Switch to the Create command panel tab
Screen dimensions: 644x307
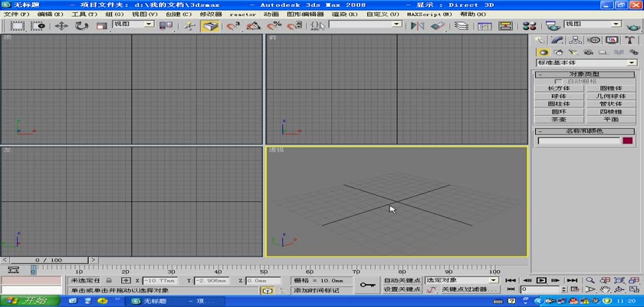(539, 40)
